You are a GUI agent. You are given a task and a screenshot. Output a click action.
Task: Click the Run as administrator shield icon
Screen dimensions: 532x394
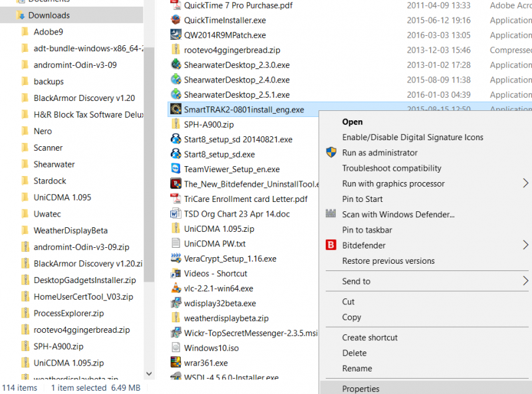(331, 153)
